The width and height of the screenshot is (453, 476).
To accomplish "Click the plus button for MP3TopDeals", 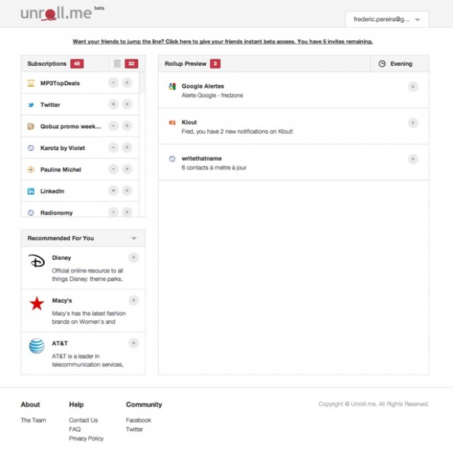I will tap(127, 83).
